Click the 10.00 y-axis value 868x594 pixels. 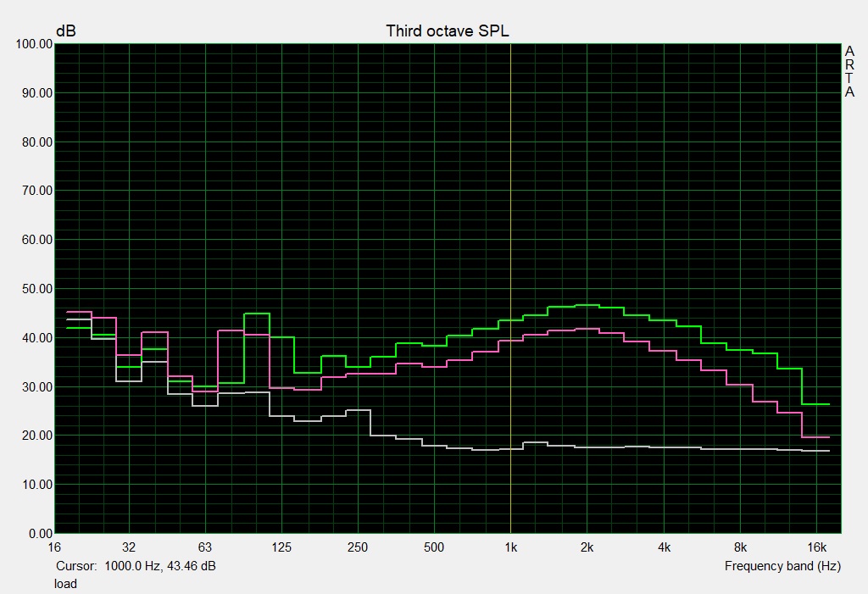[x=37, y=485]
